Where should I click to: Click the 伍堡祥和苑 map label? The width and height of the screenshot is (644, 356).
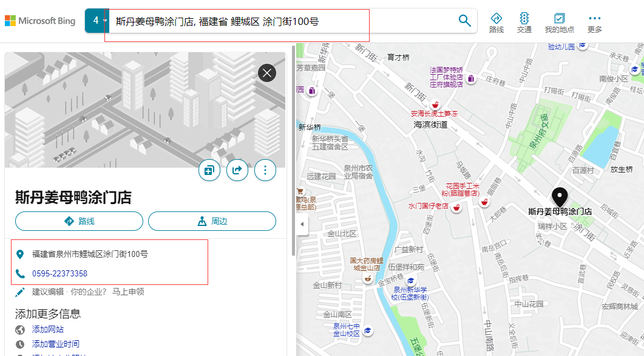pos(406,267)
